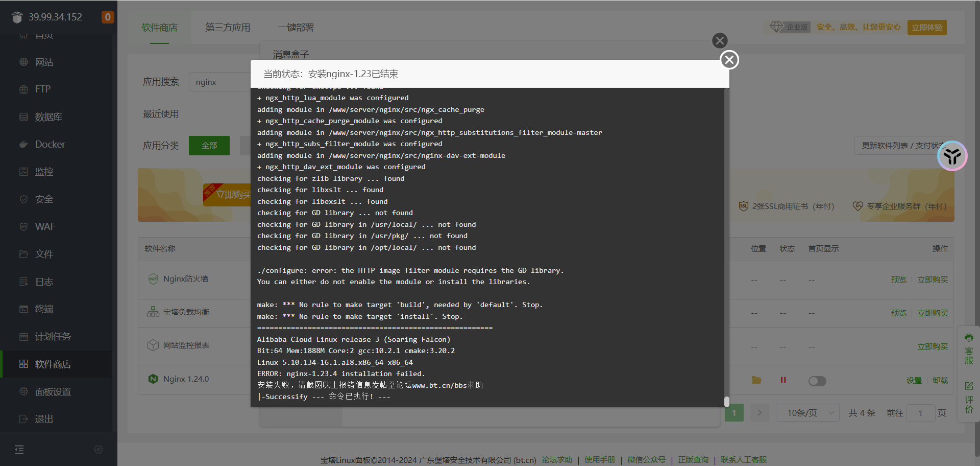Click the panel logo beside 39.99.34.152
Screen dimensions: 980x466
[x=17, y=17]
